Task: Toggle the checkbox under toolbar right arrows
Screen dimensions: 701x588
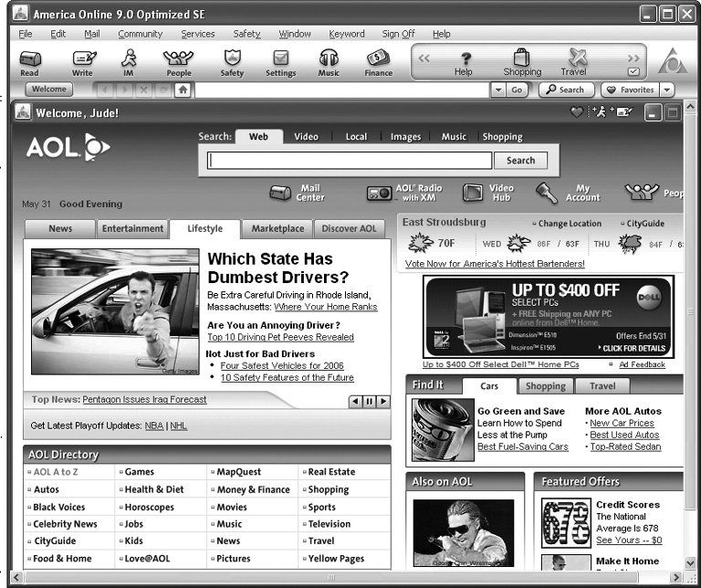Action: [633, 71]
